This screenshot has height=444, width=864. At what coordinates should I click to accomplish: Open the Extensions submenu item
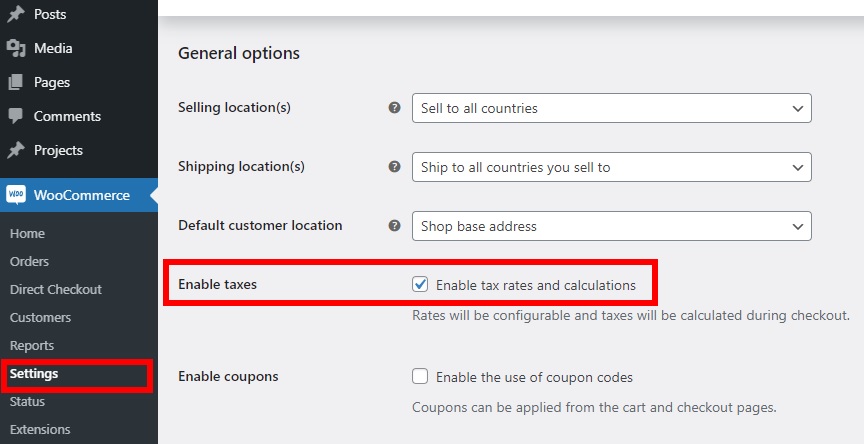point(40,430)
